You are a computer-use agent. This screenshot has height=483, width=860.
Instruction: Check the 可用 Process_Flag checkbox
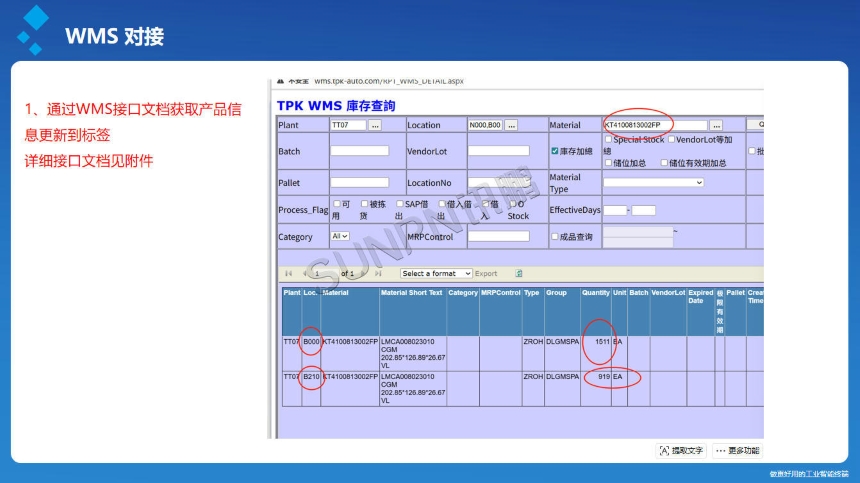[x=337, y=204]
